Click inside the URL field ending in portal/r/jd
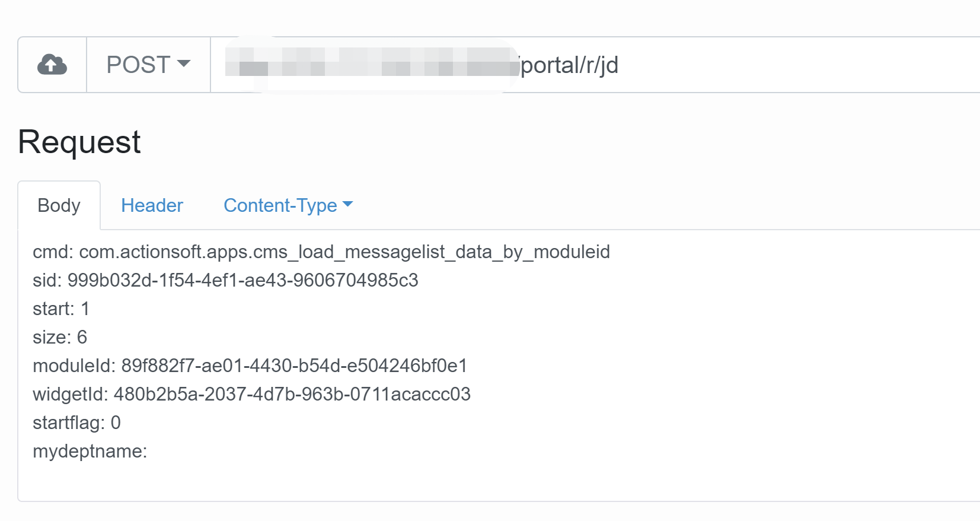 (563, 65)
